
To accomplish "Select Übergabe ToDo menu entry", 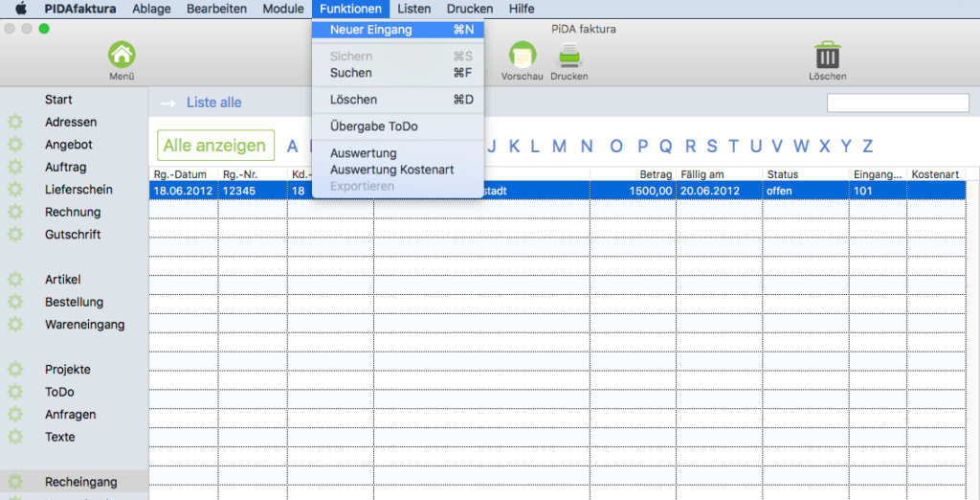I will pos(397,126).
